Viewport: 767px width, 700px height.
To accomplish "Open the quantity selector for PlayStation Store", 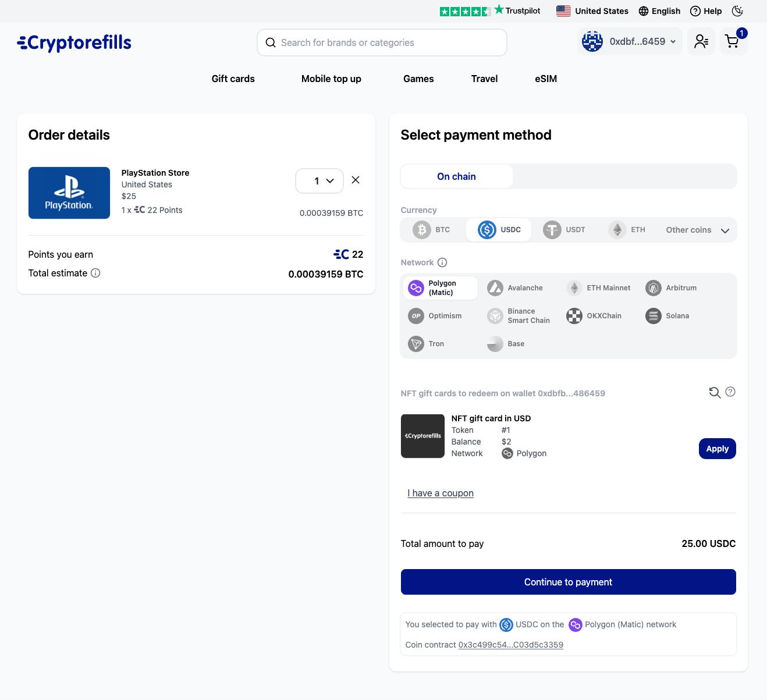I will tap(319, 180).
